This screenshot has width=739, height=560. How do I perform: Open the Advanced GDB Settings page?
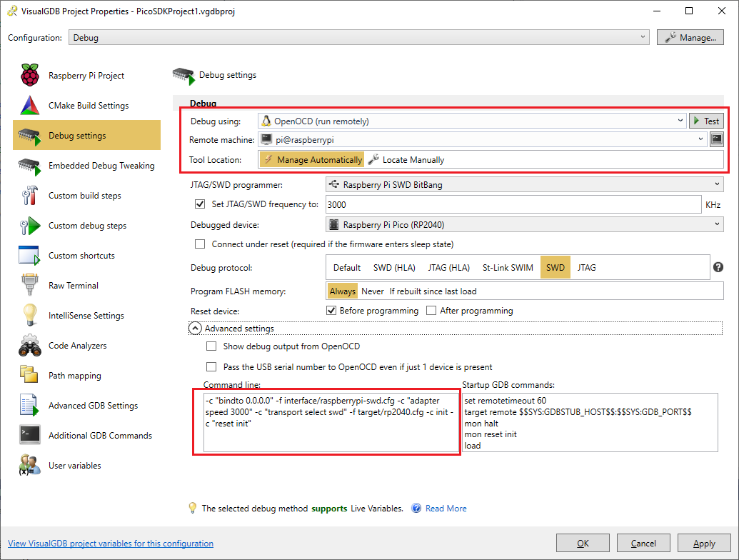[x=86, y=406]
